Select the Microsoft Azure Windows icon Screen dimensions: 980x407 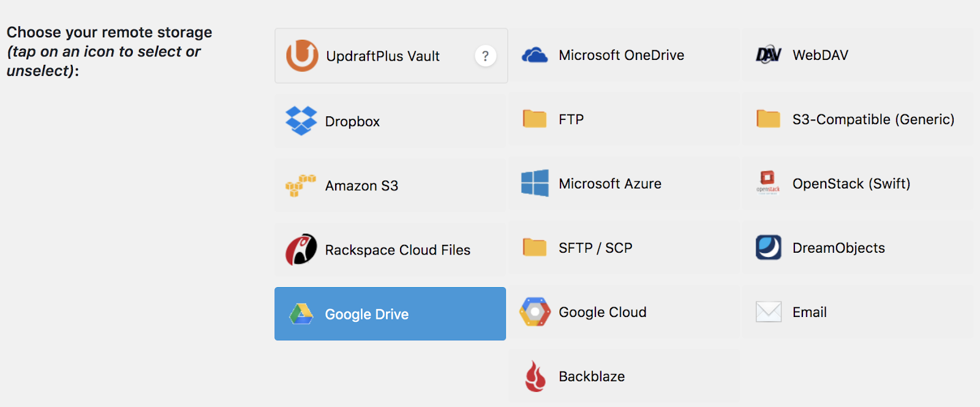(535, 183)
